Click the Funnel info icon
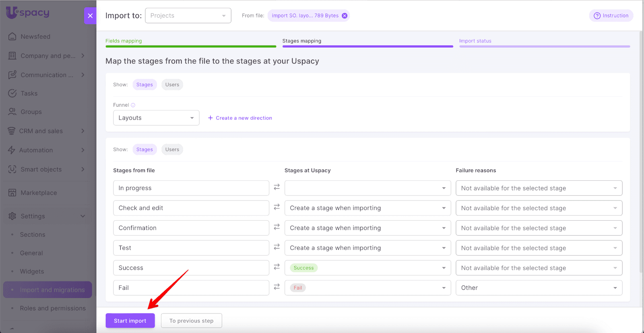The height and width of the screenshot is (333, 644). pyautogui.click(x=133, y=105)
